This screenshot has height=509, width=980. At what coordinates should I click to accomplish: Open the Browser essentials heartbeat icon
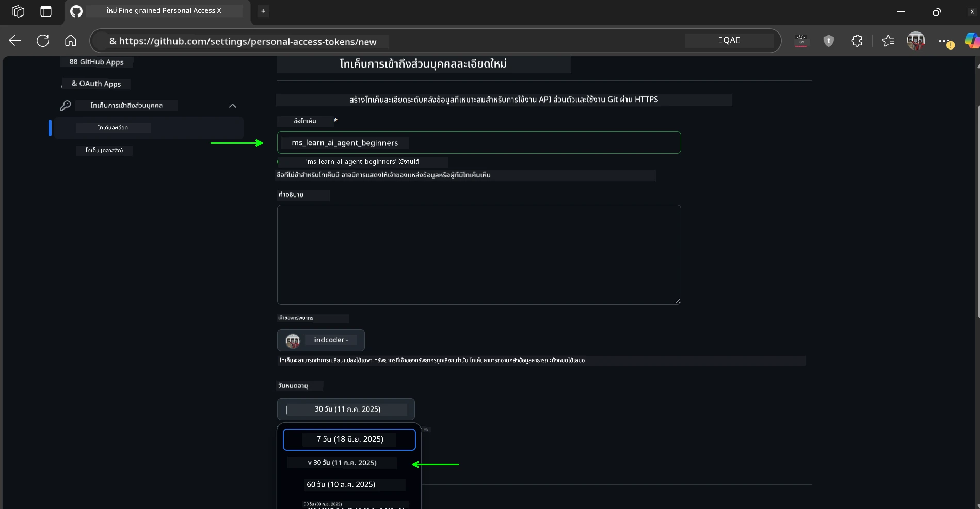801,41
